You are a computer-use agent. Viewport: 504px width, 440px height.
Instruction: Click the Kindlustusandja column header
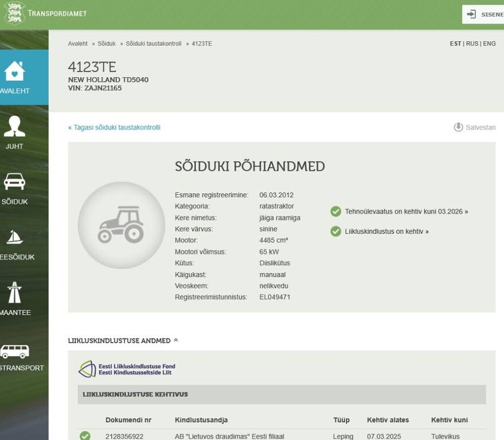tap(201, 420)
